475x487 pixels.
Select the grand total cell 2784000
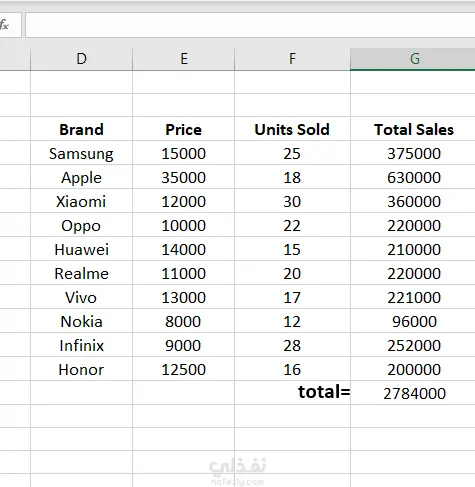(413, 393)
